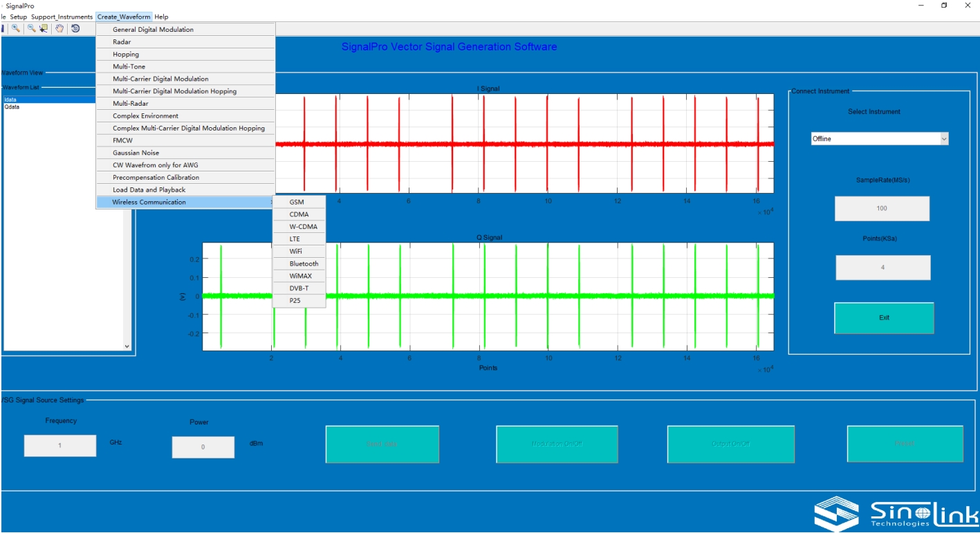Image resolution: width=980 pixels, height=533 pixels.
Task: Choose P25 from the submenu
Action: (299, 301)
